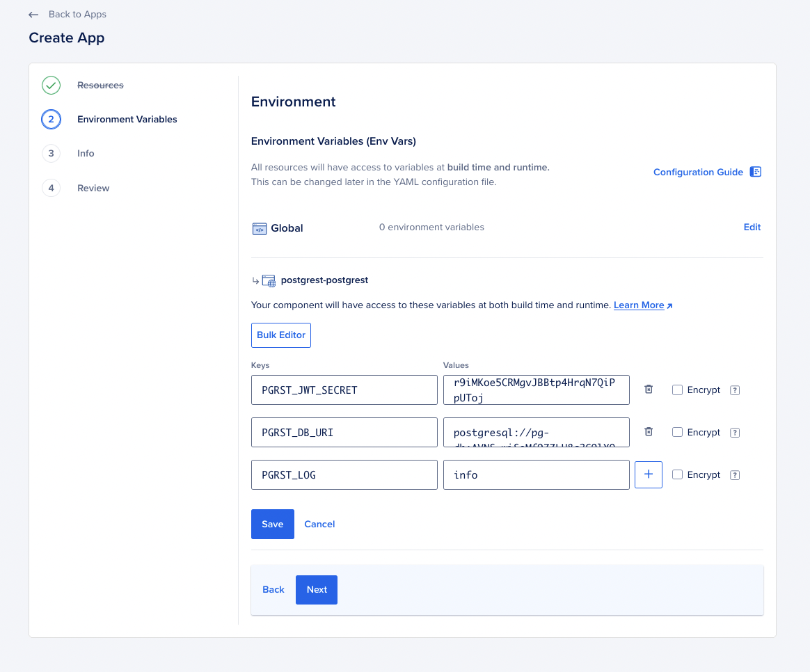Jump to the Review step

pos(93,188)
